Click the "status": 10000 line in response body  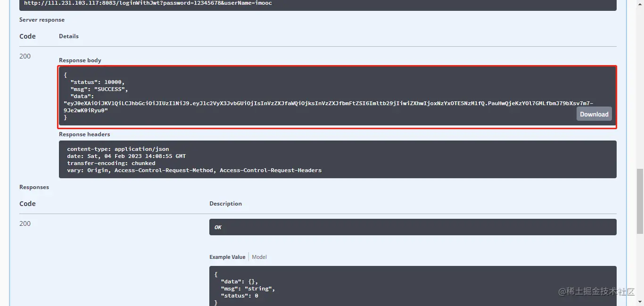click(98, 82)
